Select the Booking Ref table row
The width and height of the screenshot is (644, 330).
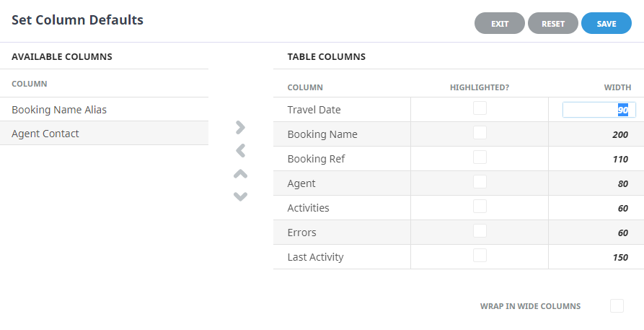point(459,159)
